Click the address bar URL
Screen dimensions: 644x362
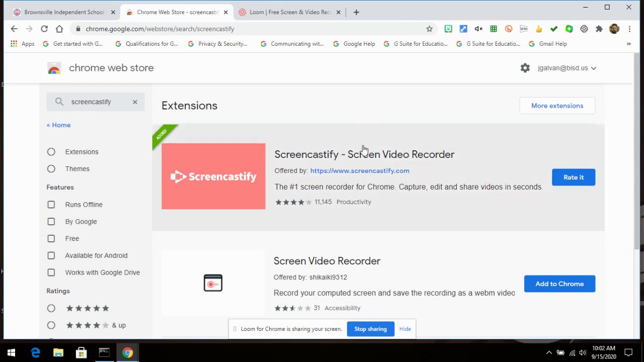coord(160,29)
